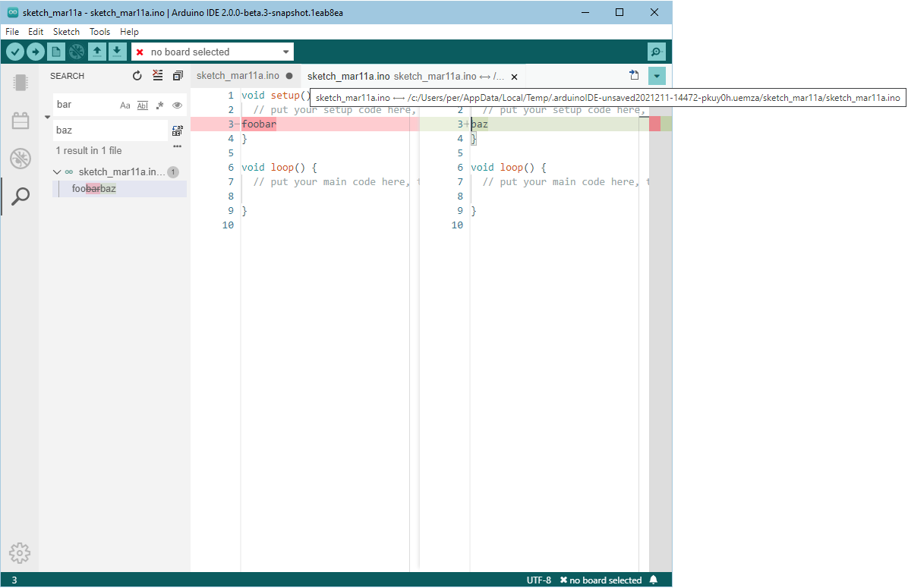Image resolution: width=908 pixels, height=588 pixels.
Task: Click the diff overview ruler red marker
Action: tap(655, 124)
